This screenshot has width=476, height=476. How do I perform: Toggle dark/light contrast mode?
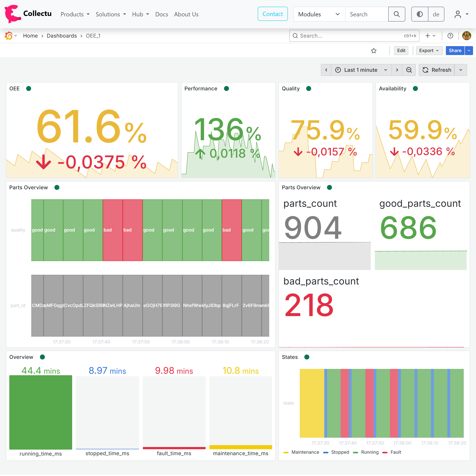420,14
